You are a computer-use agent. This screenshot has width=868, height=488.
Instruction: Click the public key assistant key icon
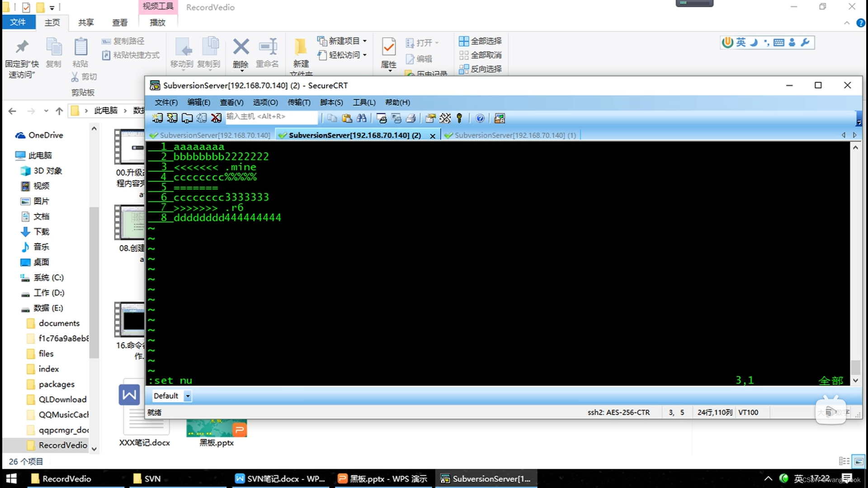459,118
